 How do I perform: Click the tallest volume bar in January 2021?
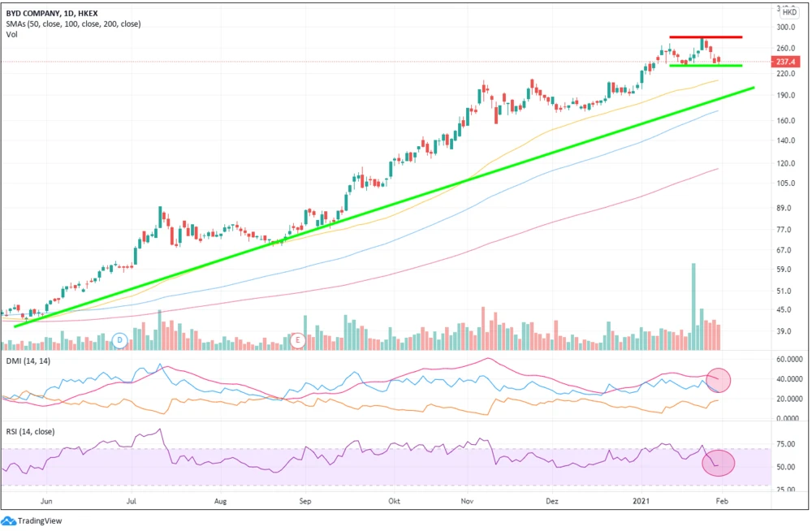pos(693,297)
